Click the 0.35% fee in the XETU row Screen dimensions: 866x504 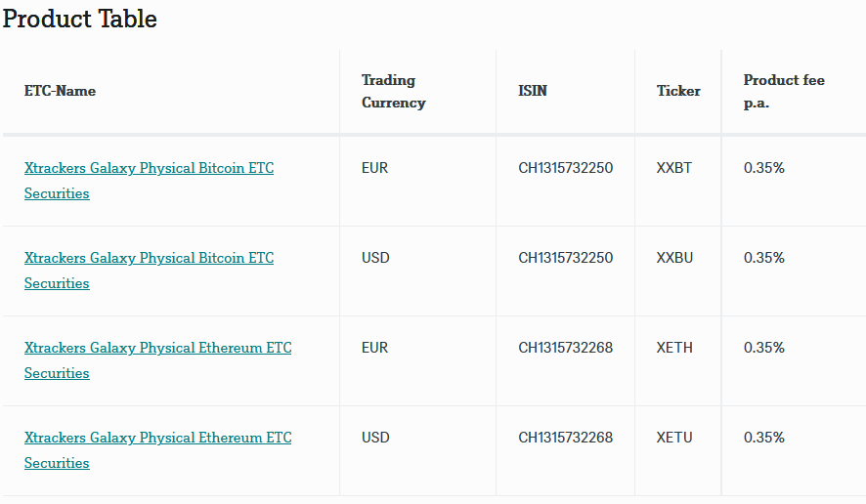pos(764,438)
